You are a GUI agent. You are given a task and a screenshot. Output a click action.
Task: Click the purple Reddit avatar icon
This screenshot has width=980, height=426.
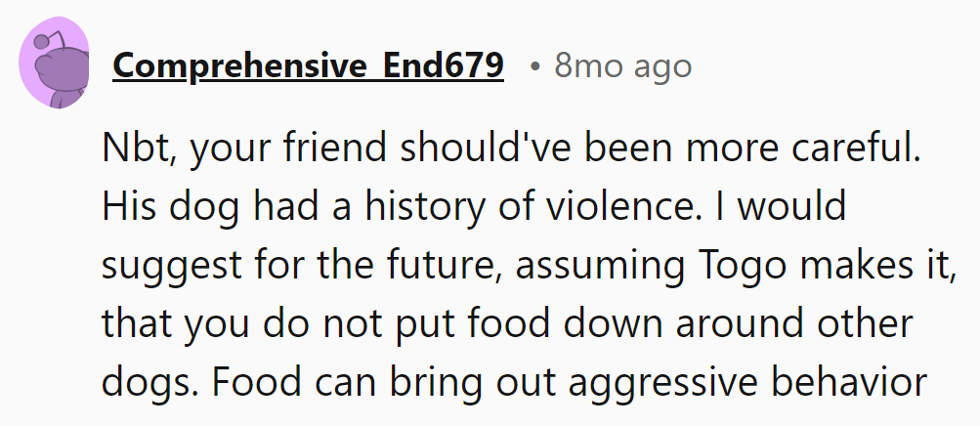click(55, 66)
